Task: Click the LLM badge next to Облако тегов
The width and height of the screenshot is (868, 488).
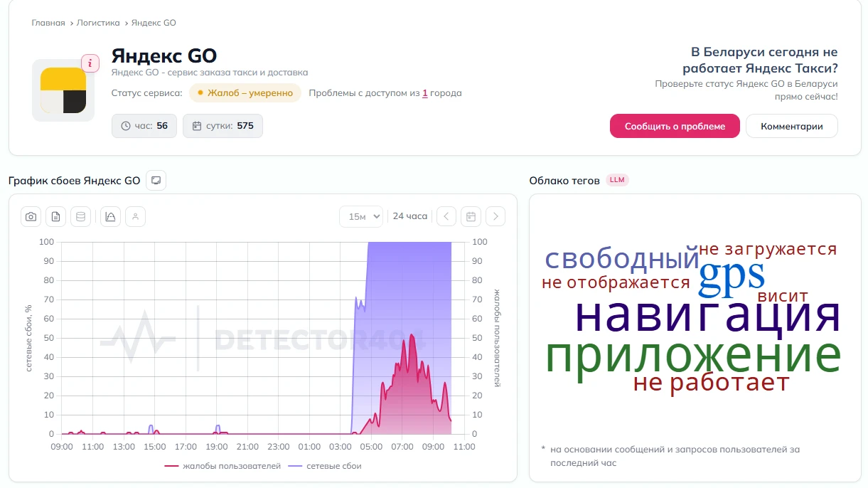Action: click(x=617, y=180)
